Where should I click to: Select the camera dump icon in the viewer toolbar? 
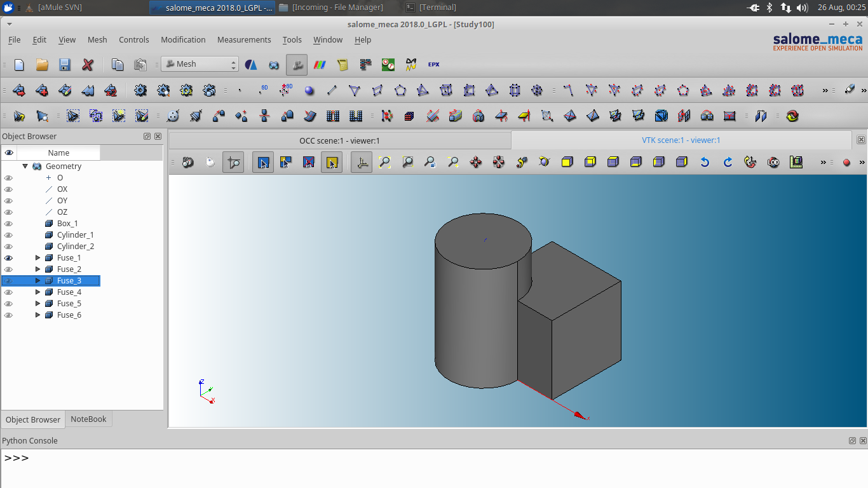(x=187, y=162)
